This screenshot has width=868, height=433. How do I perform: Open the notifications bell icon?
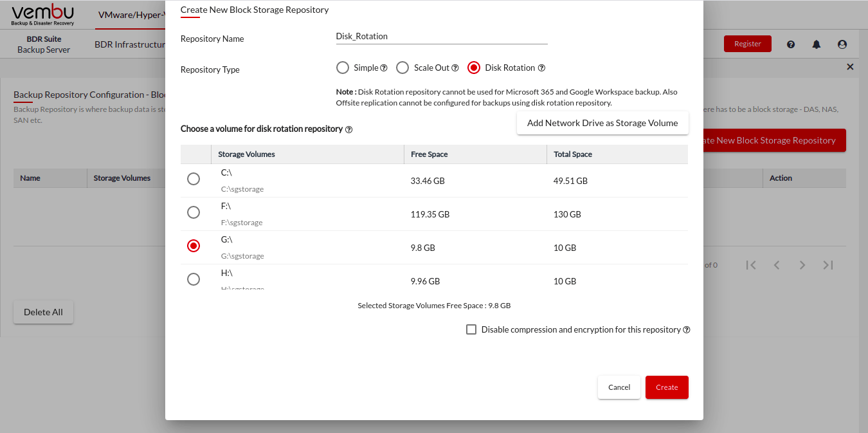817,44
